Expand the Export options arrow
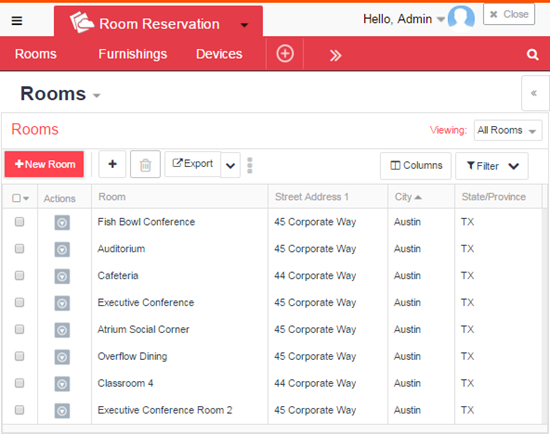This screenshot has height=434, width=550. coord(230,165)
